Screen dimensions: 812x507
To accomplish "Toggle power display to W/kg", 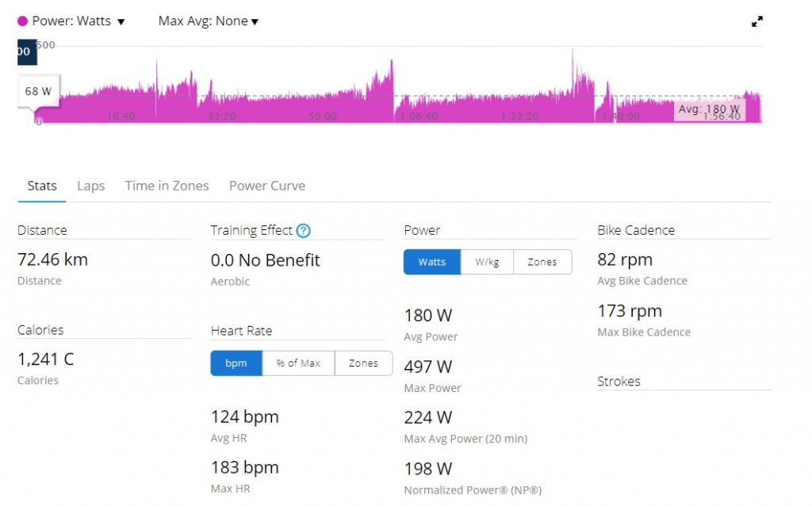I will (487, 262).
